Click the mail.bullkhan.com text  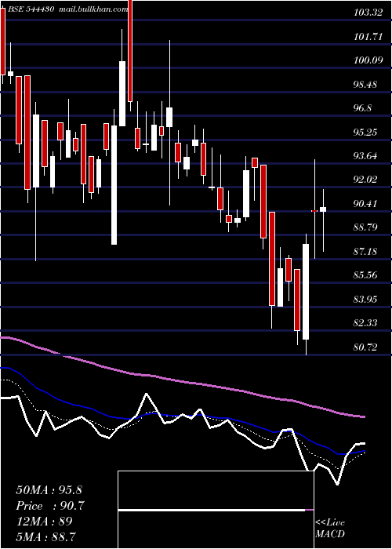[93, 9]
